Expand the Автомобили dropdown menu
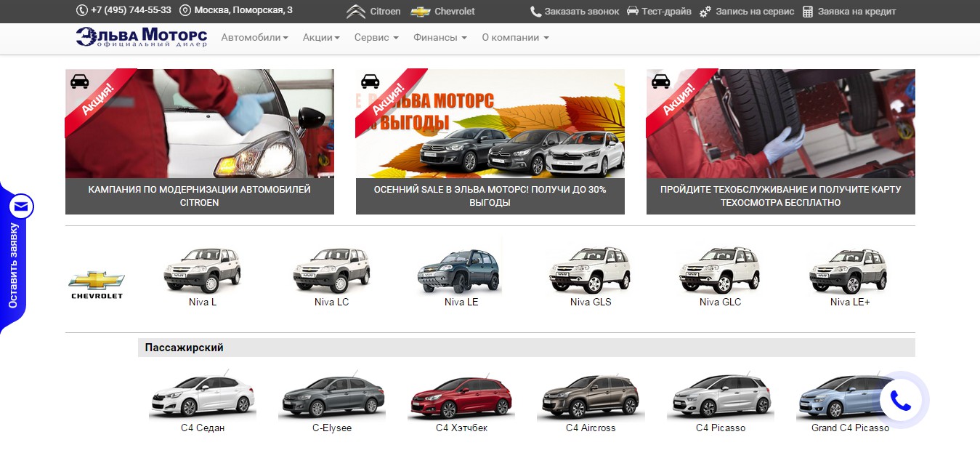 (254, 38)
